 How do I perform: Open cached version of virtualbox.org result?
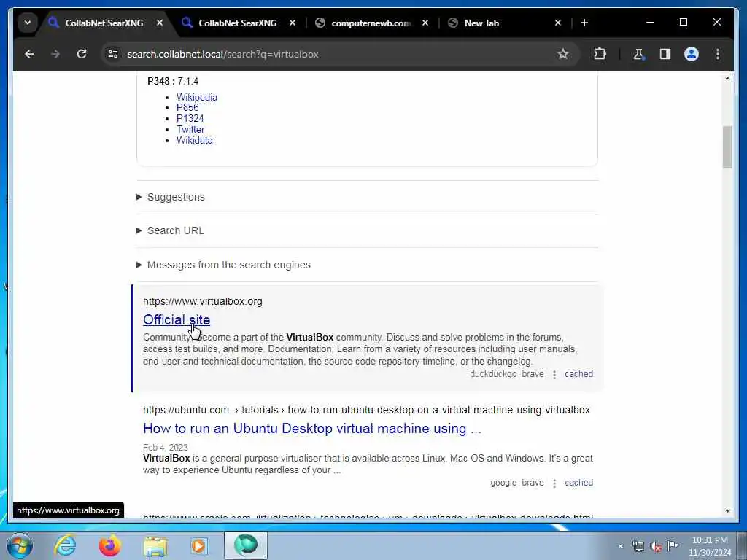578,374
